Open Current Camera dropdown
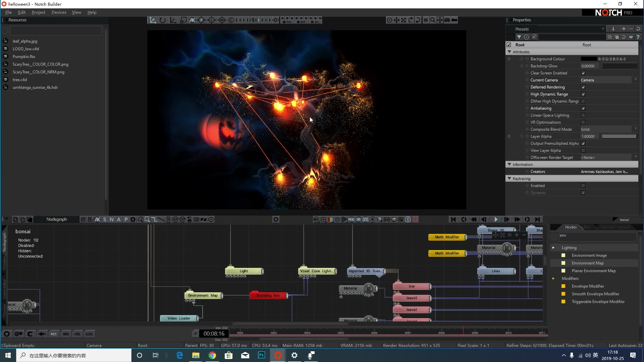Viewport: 644px width, 362px height. 609,80
